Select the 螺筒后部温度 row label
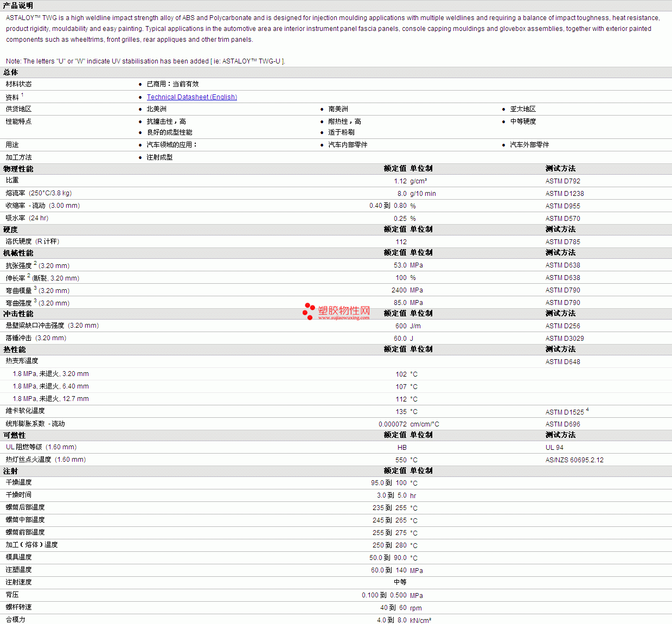The height and width of the screenshot is (624, 672). tap(25, 507)
